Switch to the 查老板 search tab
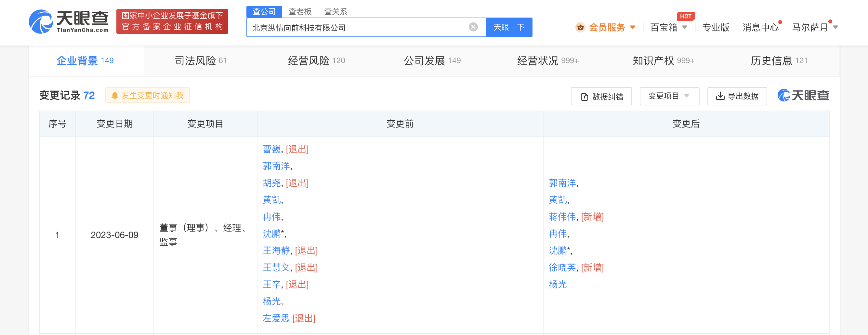Viewport: 868px width, 335px height. (300, 11)
